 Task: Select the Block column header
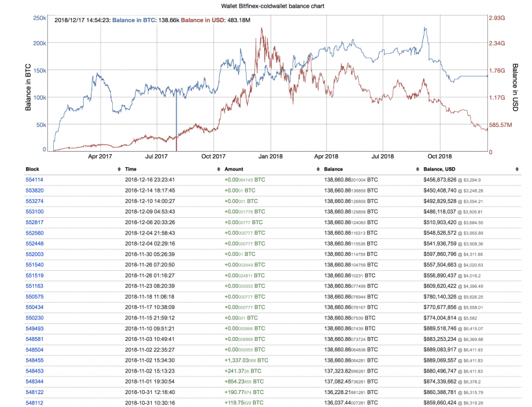(x=32, y=169)
